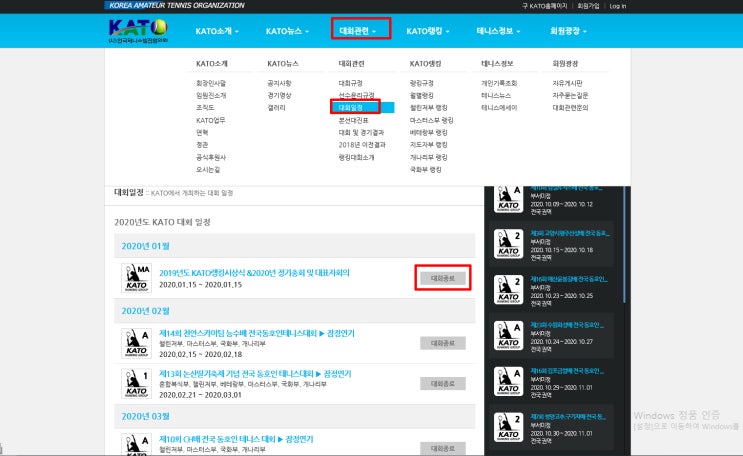Click sidebar A group icon for 2020.10.24~2020.10.27 event
Screen dimensions: 743x456
click(508, 336)
